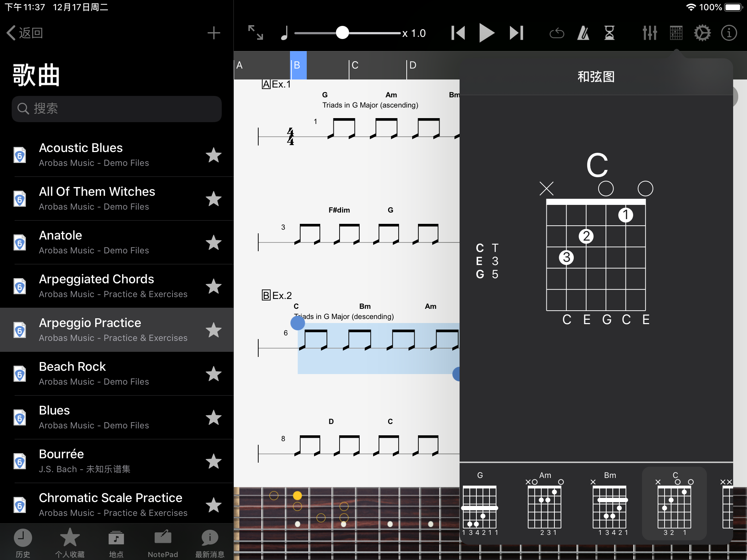The height and width of the screenshot is (560, 747).
Task: Click the tempo speed slider knob
Action: point(342,33)
